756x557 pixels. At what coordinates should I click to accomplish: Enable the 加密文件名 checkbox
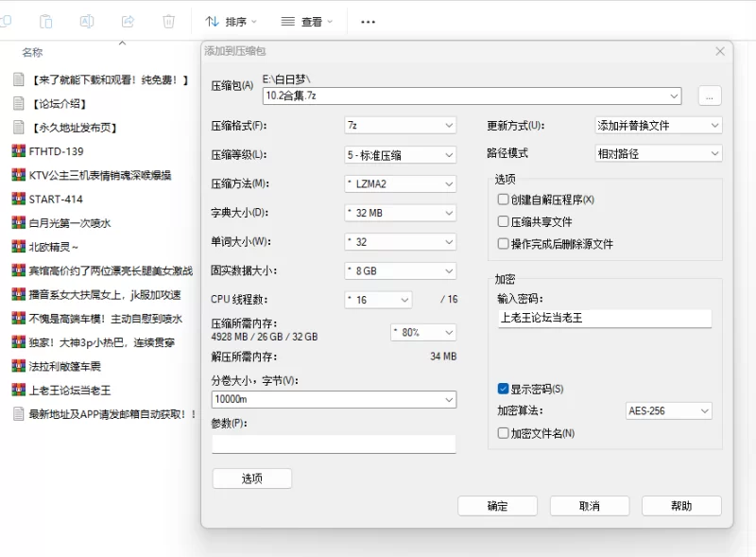[504, 433]
